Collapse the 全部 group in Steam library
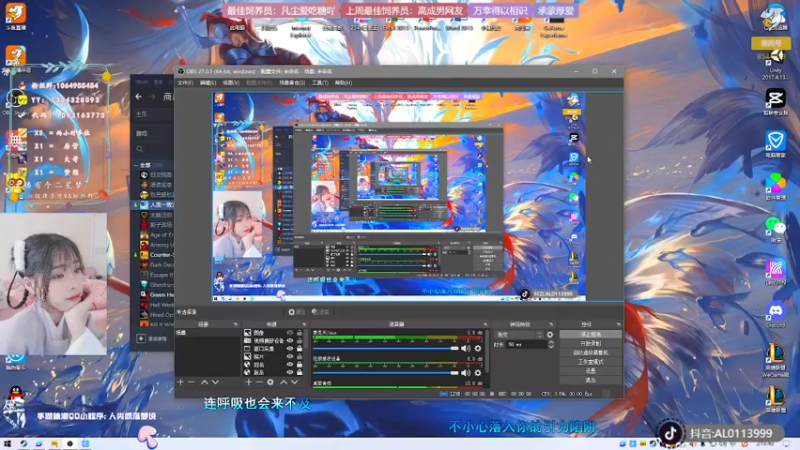This screenshot has width=800, height=450. coord(136,165)
